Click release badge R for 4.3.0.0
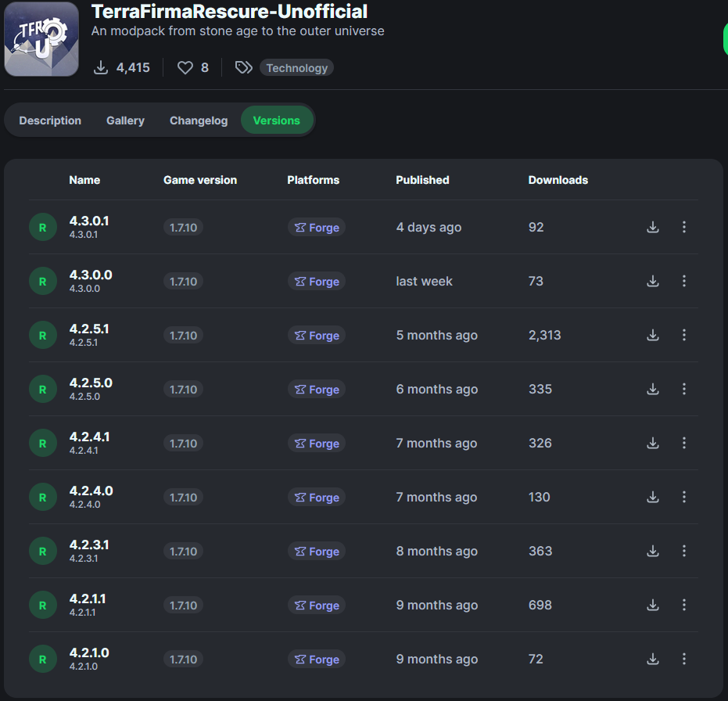 [43, 281]
